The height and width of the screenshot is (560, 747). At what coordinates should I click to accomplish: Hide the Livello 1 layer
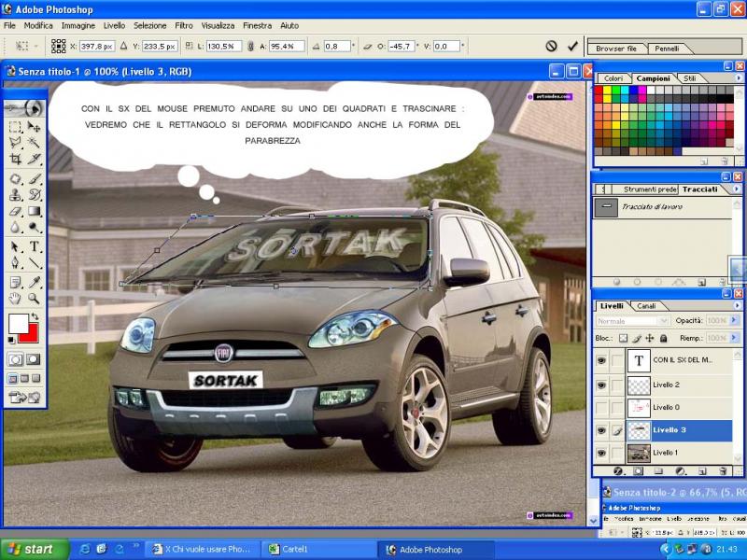pos(601,453)
